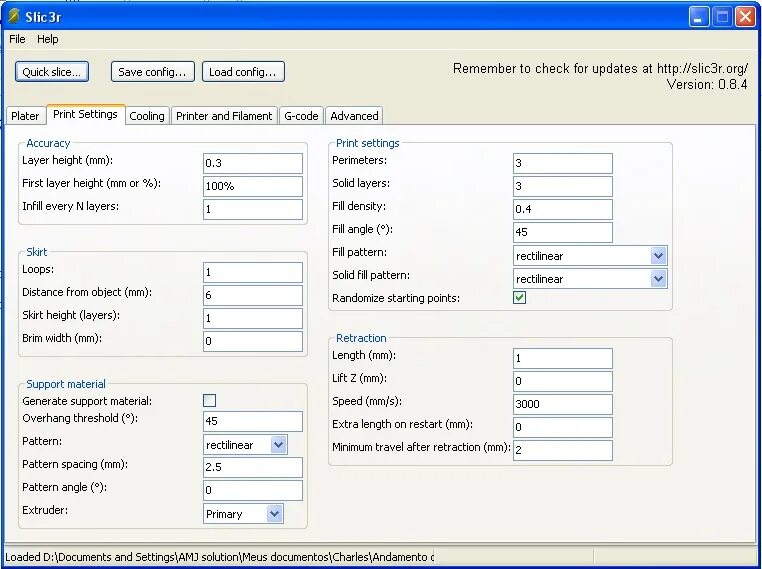Click the retraction Length field

(x=563, y=359)
